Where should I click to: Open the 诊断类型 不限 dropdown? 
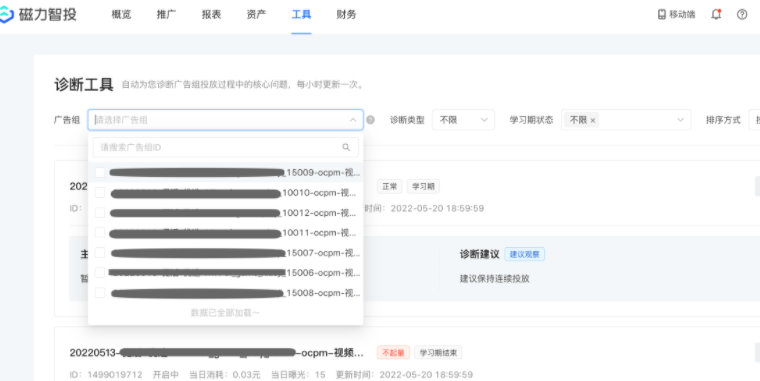pos(463,120)
